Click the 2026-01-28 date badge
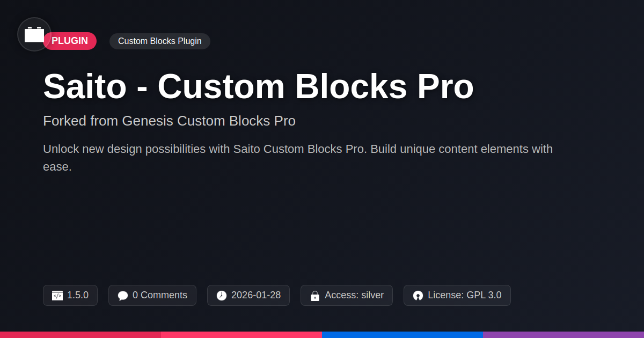The image size is (644, 338). pos(248,295)
